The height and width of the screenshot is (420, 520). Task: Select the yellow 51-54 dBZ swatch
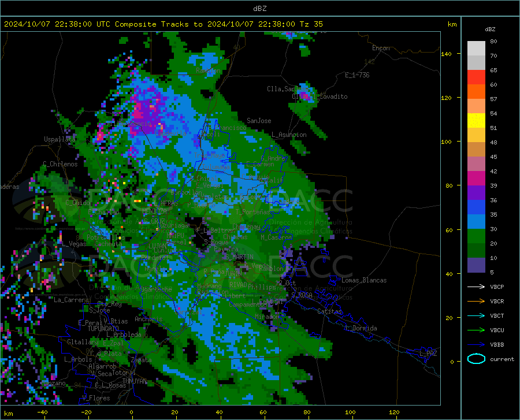point(476,121)
